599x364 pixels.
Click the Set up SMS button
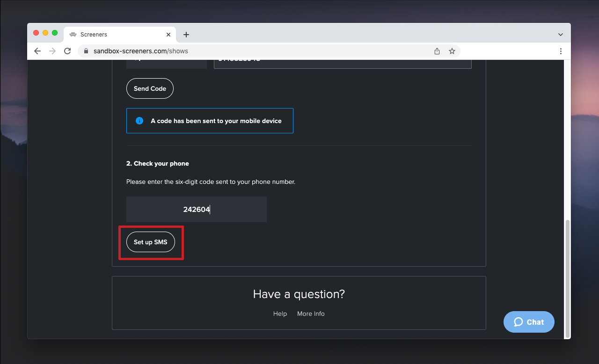(150, 242)
